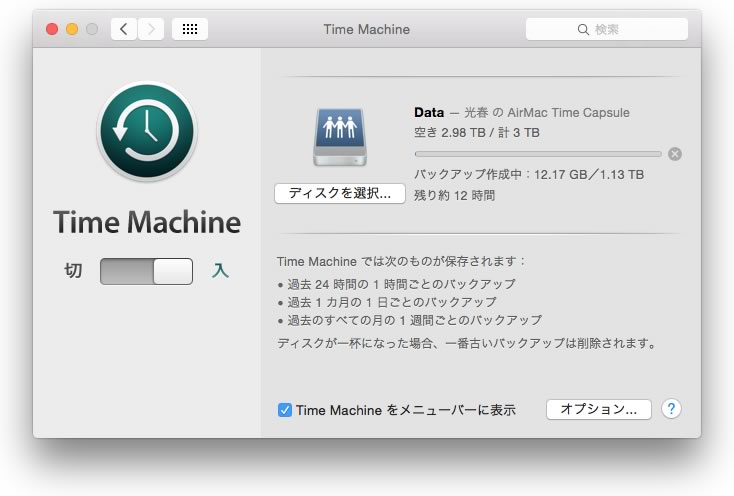Focus the 検索 search field

click(607, 29)
